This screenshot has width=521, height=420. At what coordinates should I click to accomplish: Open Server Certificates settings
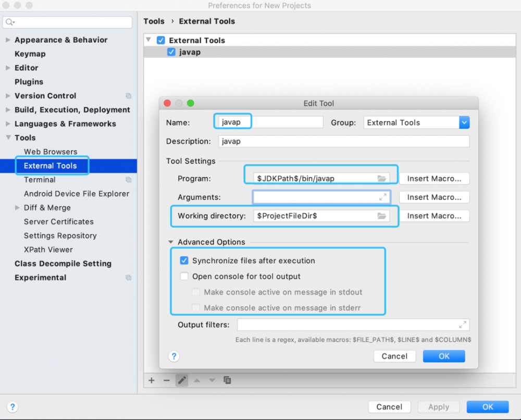point(59,221)
